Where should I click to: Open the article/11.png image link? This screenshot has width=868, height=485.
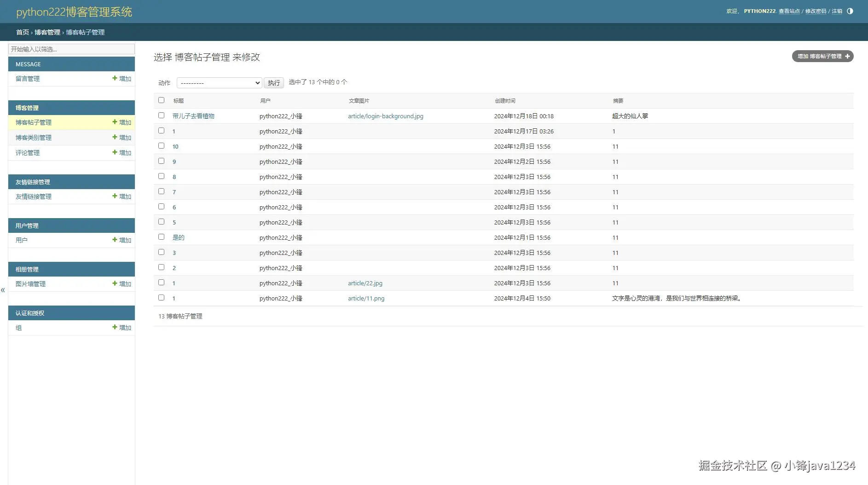pos(366,298)
